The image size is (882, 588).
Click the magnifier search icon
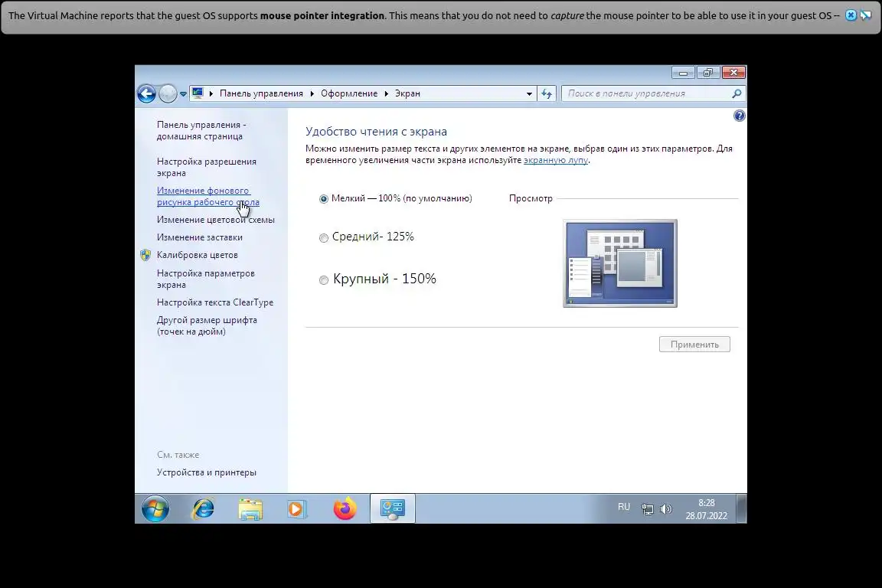[x=737, y=93]
